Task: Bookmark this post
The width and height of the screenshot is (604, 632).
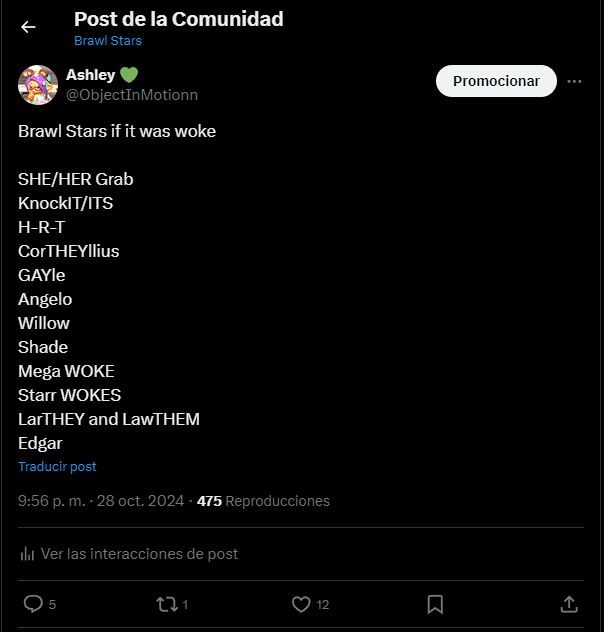Action: 435,604
